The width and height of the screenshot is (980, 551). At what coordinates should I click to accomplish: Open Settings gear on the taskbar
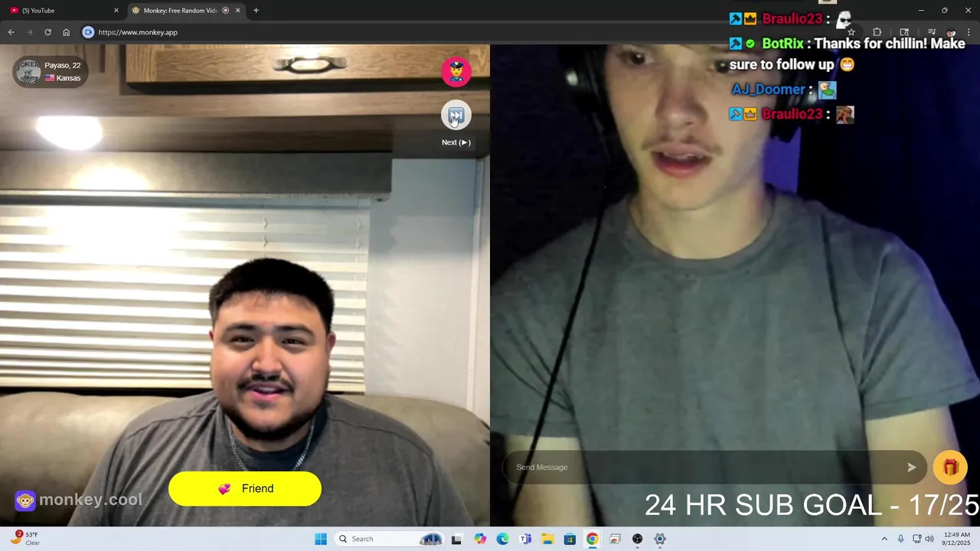click(x=660, y=540)
